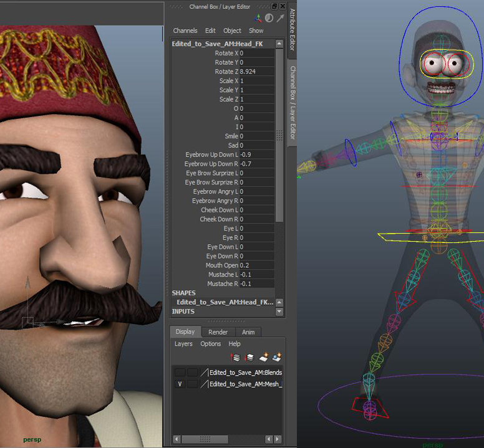Click the Scale Z value field
Screen dimensions: 484x448
(256, 99)
